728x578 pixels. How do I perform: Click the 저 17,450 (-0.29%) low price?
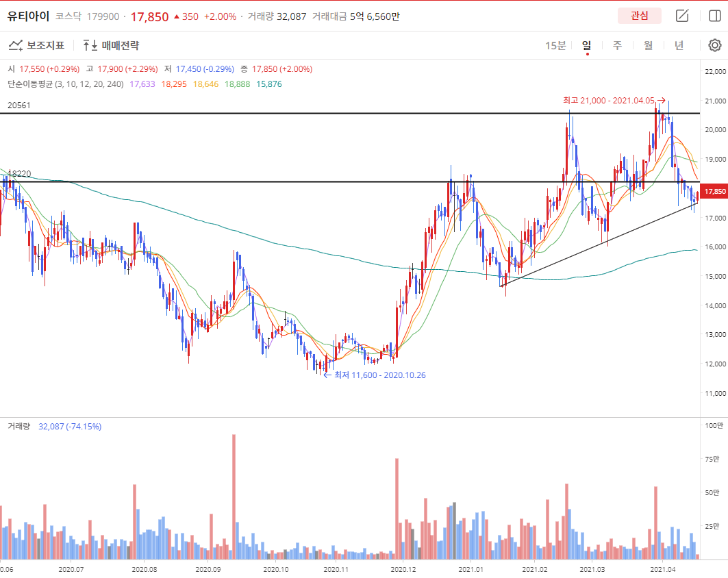click(199, 69)
